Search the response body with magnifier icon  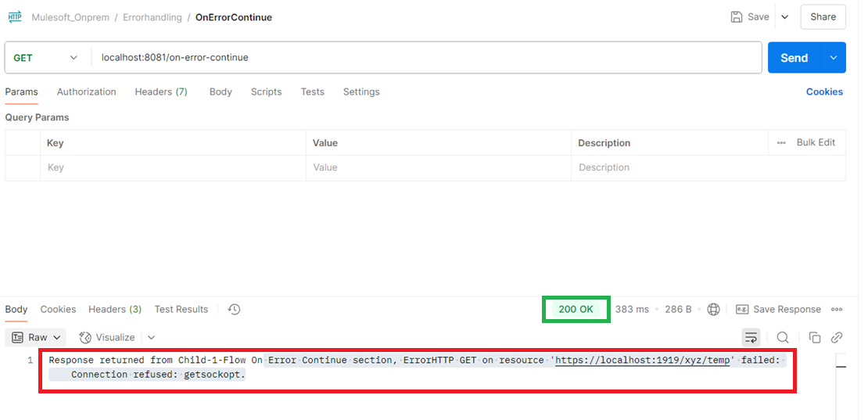click(x=782, y=337)
